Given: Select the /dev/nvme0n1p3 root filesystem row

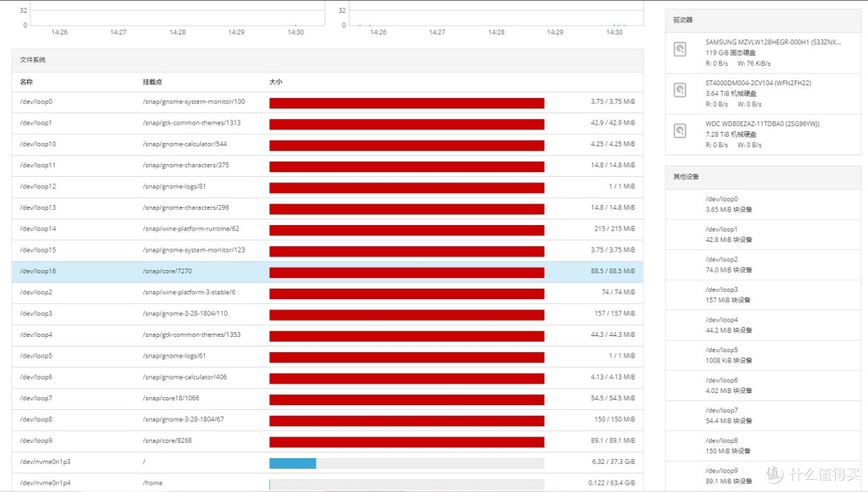Looking at the screenshot, I should pyautogui.click(x=327, y=462).
